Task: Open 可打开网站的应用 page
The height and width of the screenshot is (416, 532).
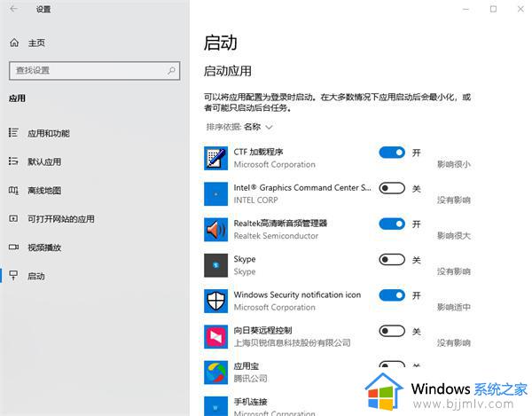Action: tap(61, 219)
